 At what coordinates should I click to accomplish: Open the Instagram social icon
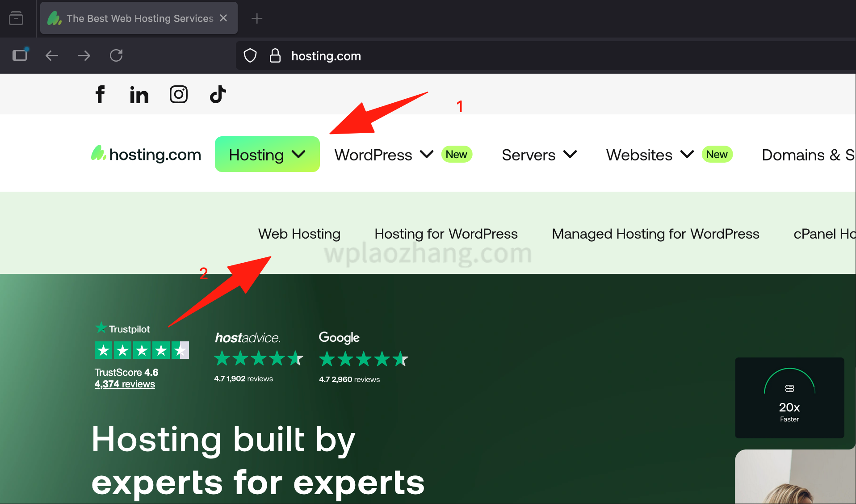point(178,94)
